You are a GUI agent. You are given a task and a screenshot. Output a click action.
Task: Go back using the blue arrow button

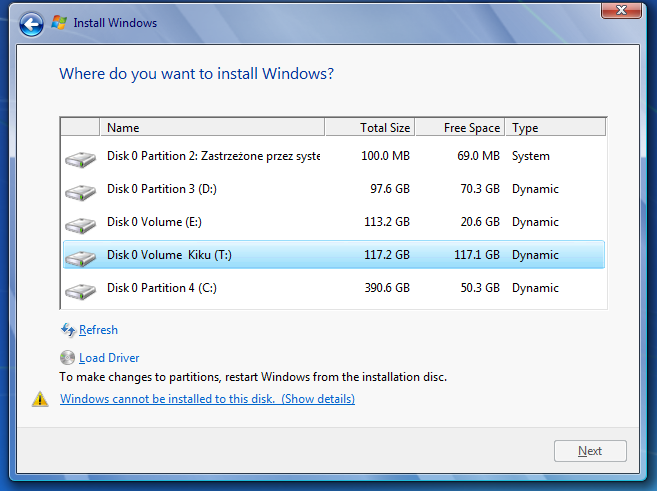tap(31, 24)
